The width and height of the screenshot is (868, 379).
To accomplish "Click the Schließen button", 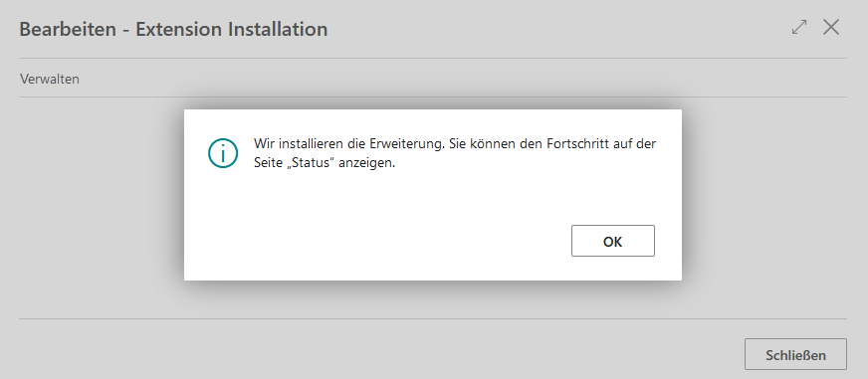I will click(795, 354).
